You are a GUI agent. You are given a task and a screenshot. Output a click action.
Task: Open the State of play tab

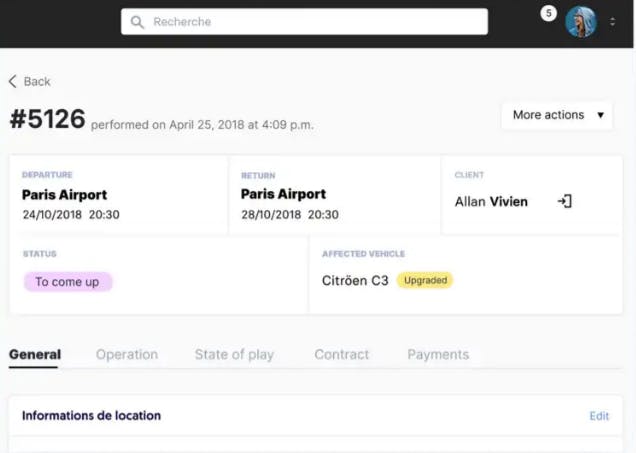coord(234,354)
